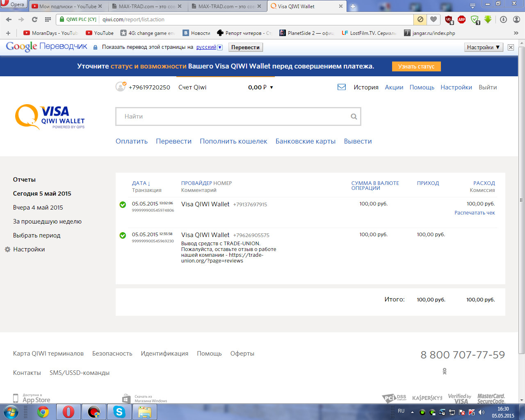Click Выйти to log out
525x420 pixels.
[488, 87]
